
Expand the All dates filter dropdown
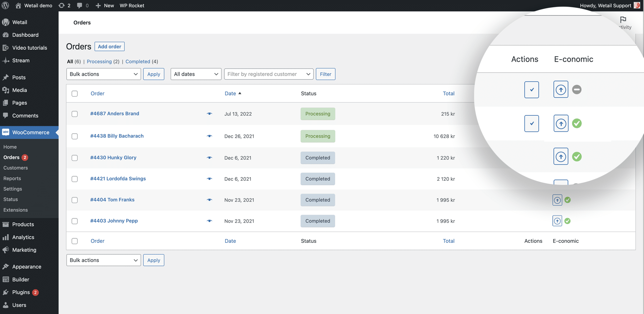point(196,74)
